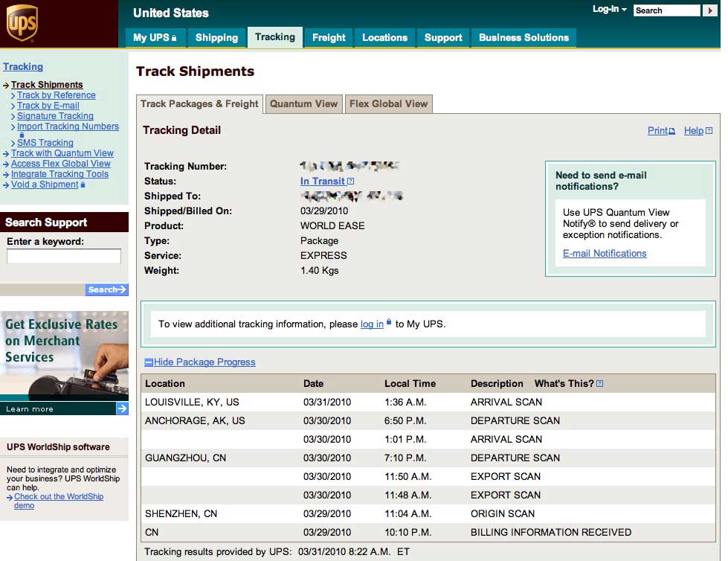
Task: Select the Tracking tab
Action: [275, 37]
